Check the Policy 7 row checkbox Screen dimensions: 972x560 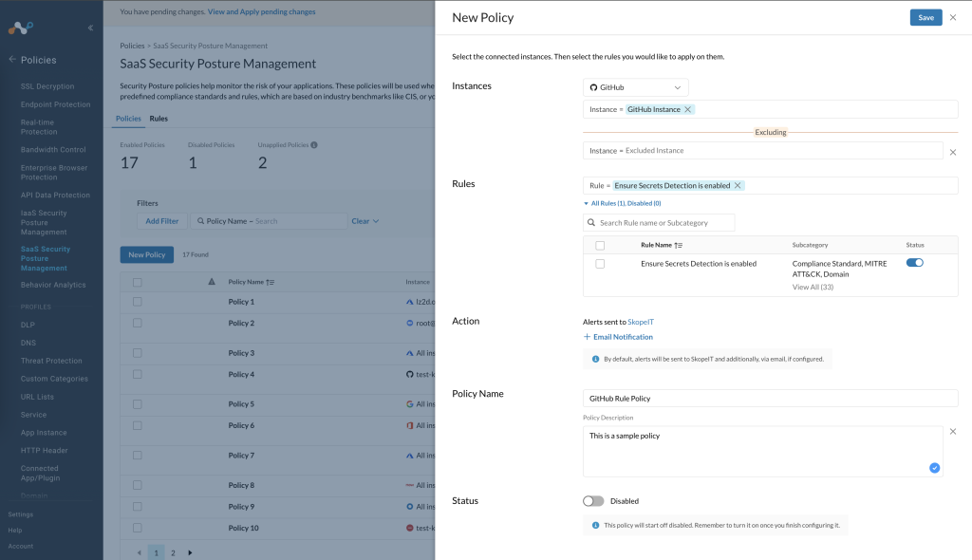(x=138, y=456)
